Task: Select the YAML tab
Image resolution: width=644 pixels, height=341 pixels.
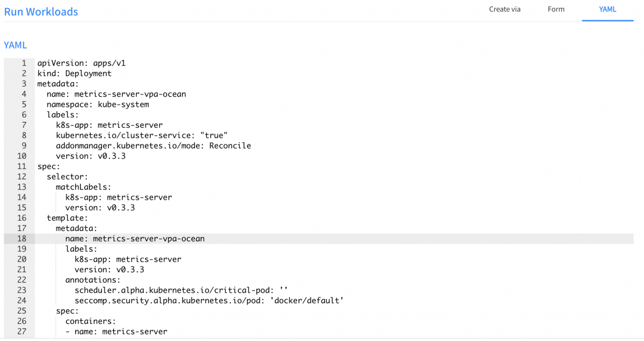Action: (608, 9)
